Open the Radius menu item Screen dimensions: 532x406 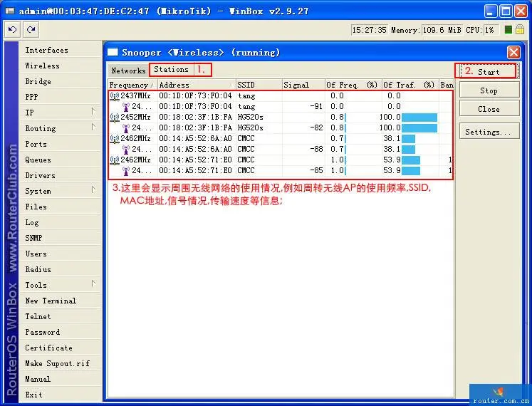(60, 269)
